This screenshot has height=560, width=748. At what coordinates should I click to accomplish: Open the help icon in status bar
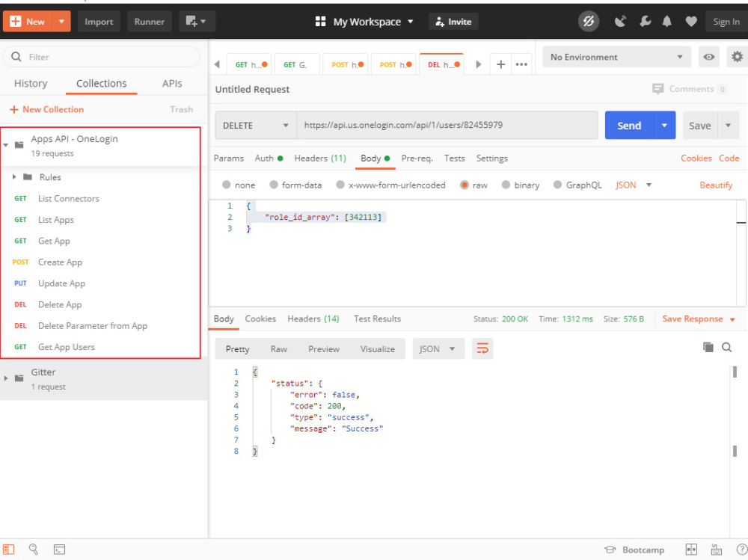pos(742,550)
